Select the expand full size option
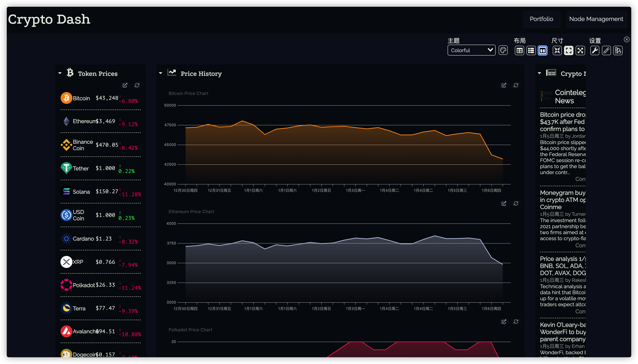 [x=580, y=50]
